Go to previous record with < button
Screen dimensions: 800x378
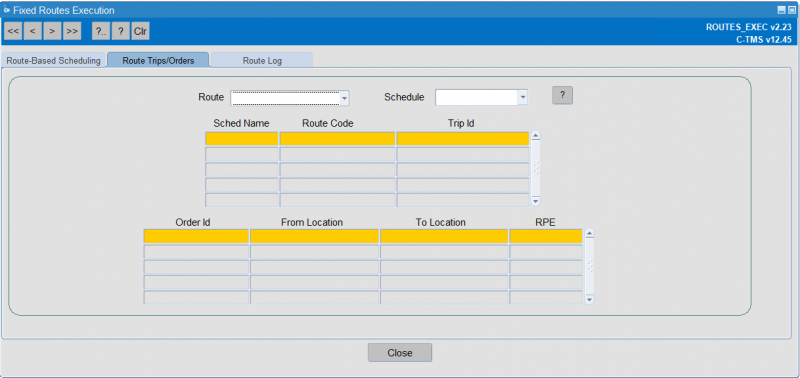pos(33,31)
